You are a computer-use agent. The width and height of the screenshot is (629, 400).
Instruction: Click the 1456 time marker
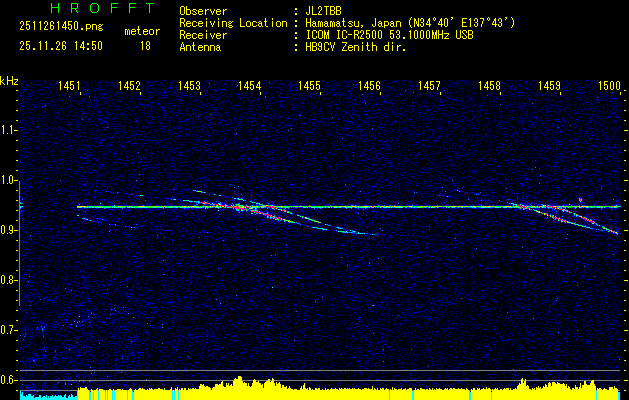369,87
